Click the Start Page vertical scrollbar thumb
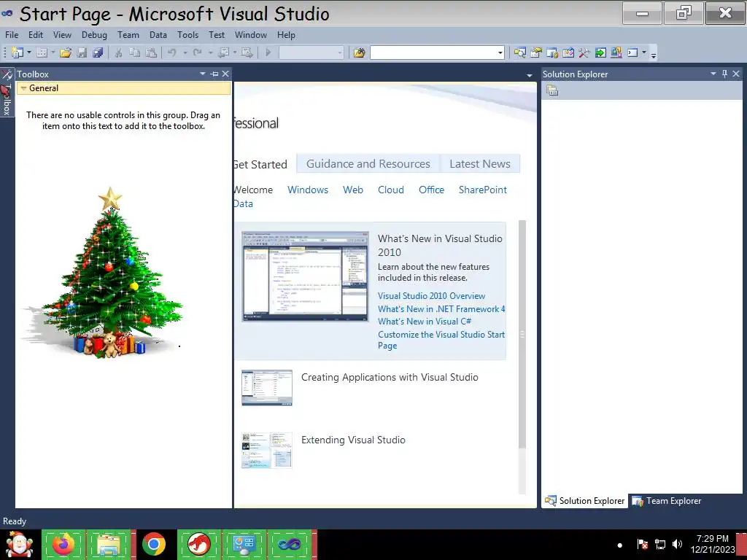 522,334
